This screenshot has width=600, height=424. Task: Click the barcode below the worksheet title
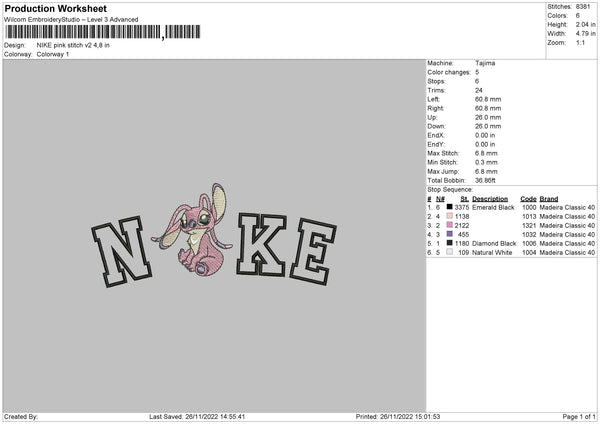pos(103,32)
